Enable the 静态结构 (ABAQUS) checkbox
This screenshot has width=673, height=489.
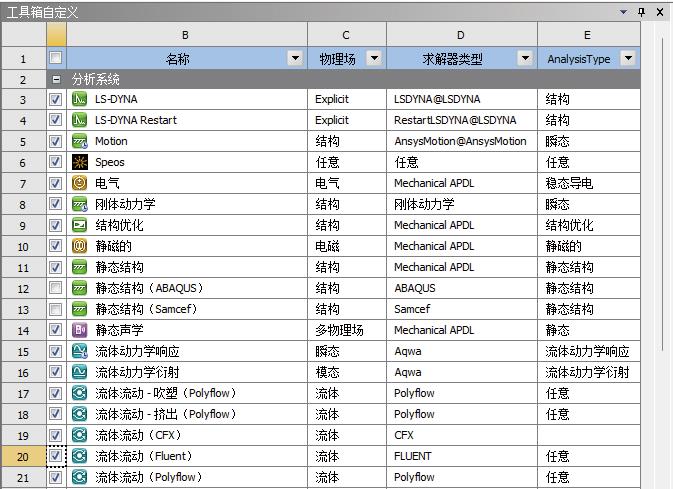click(56, 288)
